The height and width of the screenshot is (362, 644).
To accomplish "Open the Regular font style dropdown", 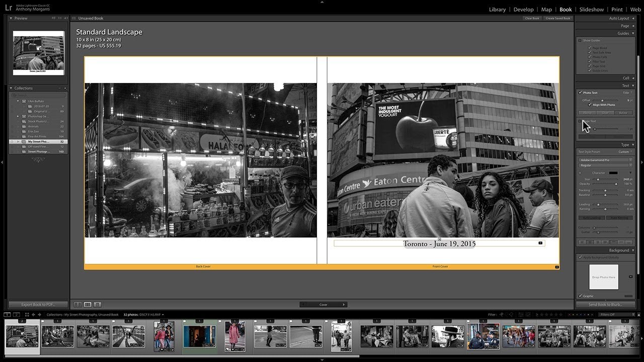I will (605, 165).
